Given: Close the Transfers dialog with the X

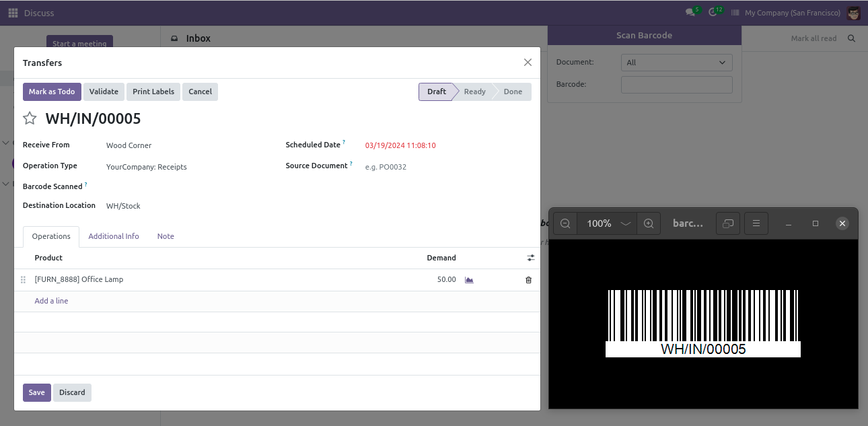Looking at the screenshot, I should [x=528, y=63].
